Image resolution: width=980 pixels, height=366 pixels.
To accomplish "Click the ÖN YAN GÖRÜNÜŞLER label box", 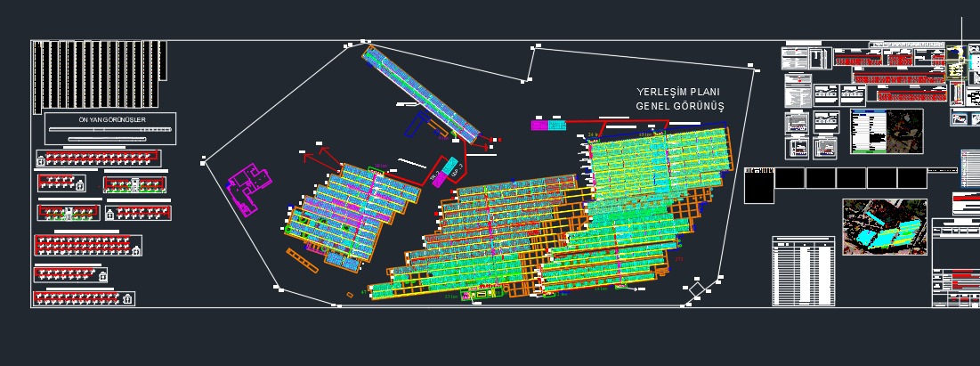I will 110,119.
